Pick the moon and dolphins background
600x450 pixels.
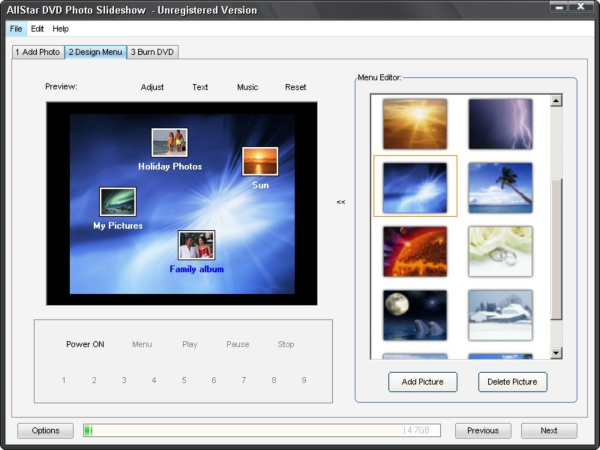point(414,315)
